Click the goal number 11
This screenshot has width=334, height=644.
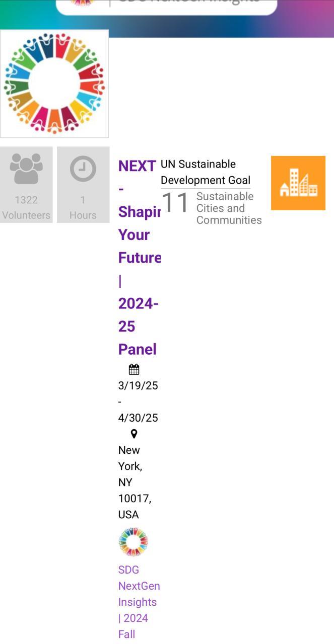(x=175, y=203)
